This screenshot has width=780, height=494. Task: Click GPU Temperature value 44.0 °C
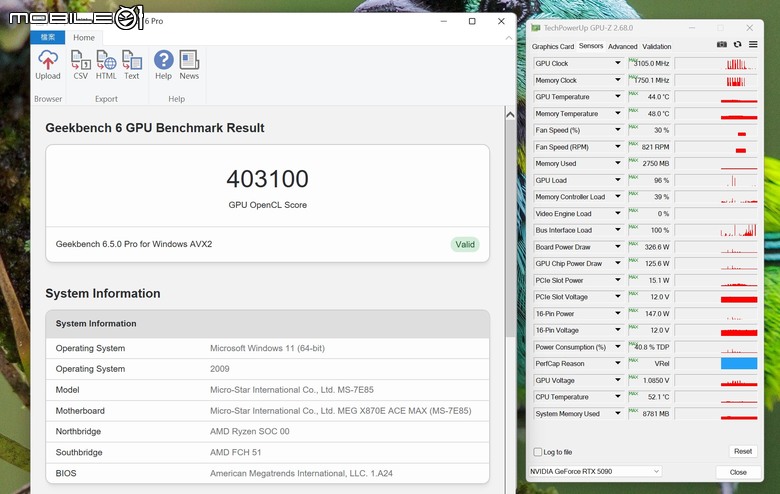[658, 97]
